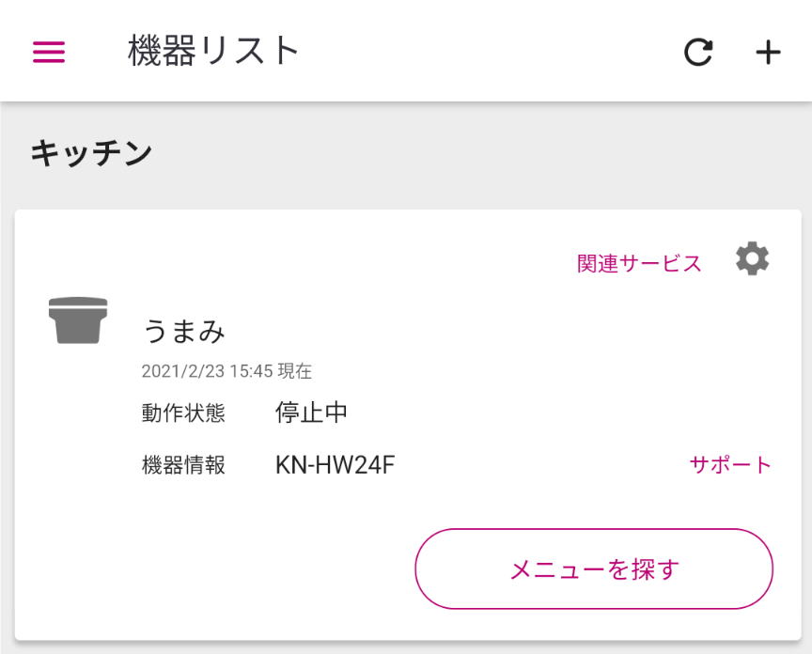Select the キッチン section header

[91, 153]
